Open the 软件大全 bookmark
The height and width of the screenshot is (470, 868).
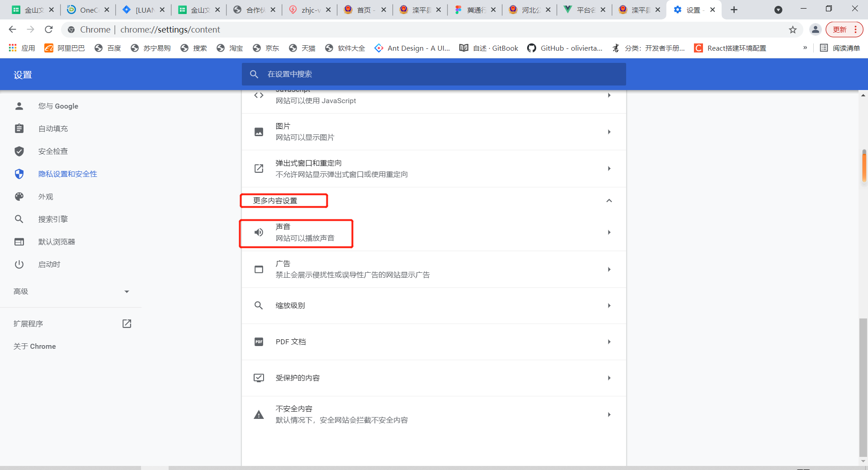point(345,48)
